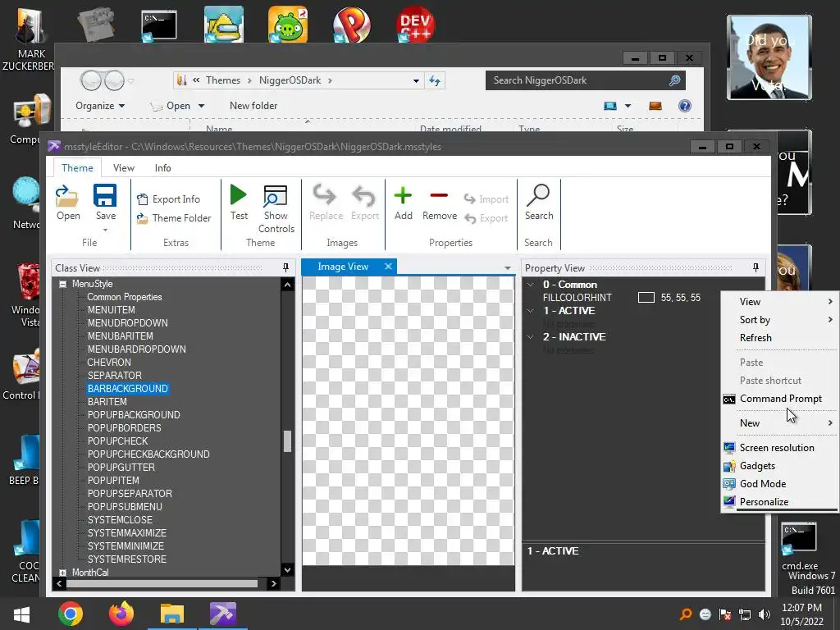Click the Explorer window search box
The width and height of the screenshot is (840, 630).
[x=585, y=80]
